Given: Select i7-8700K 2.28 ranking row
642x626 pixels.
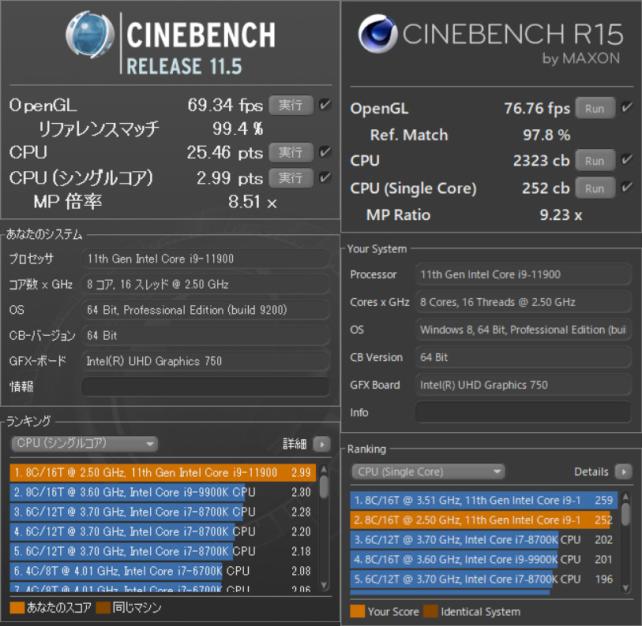Looking at the screenshot, I should (163, 512).
